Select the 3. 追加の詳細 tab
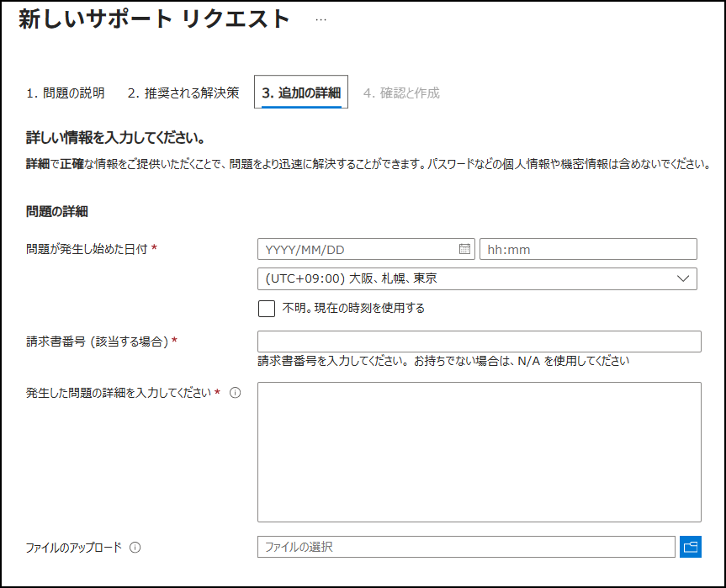 (x=301, y=93)
